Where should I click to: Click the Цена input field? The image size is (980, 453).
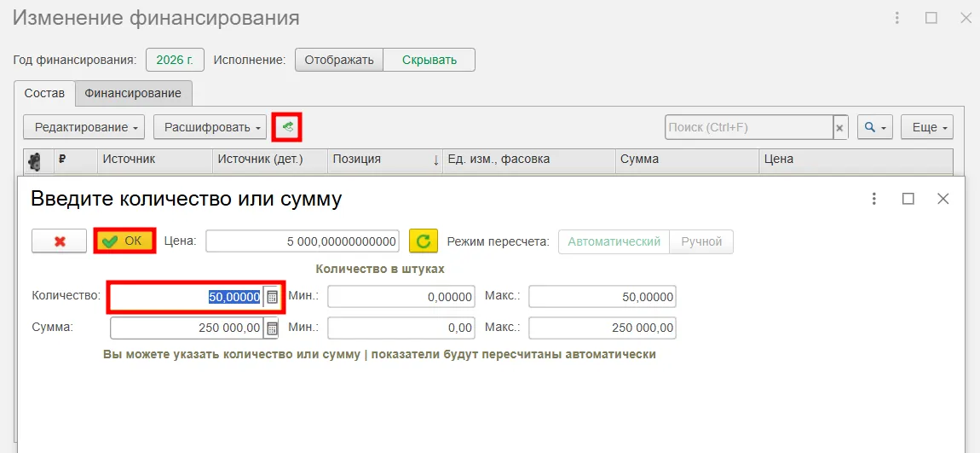(303, 241)
